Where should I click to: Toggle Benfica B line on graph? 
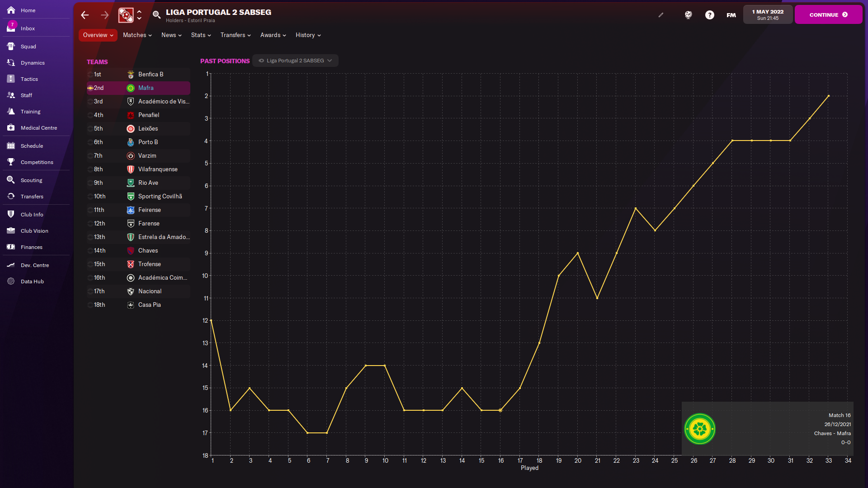[x=90, y=75]
